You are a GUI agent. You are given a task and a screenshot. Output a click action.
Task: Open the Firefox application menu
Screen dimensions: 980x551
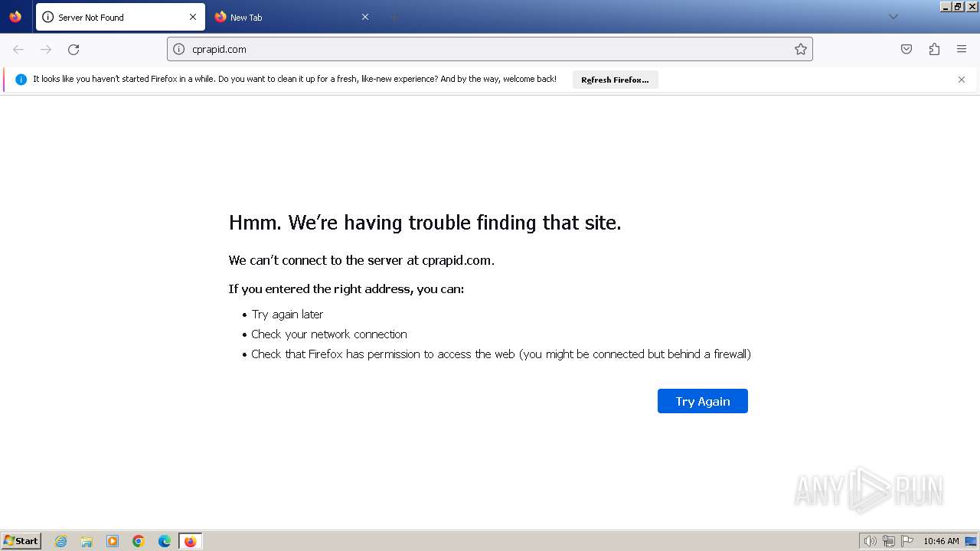(962, 49)
